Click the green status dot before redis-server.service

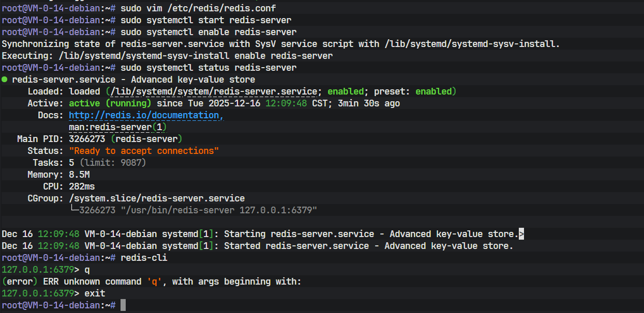[5, 80]
